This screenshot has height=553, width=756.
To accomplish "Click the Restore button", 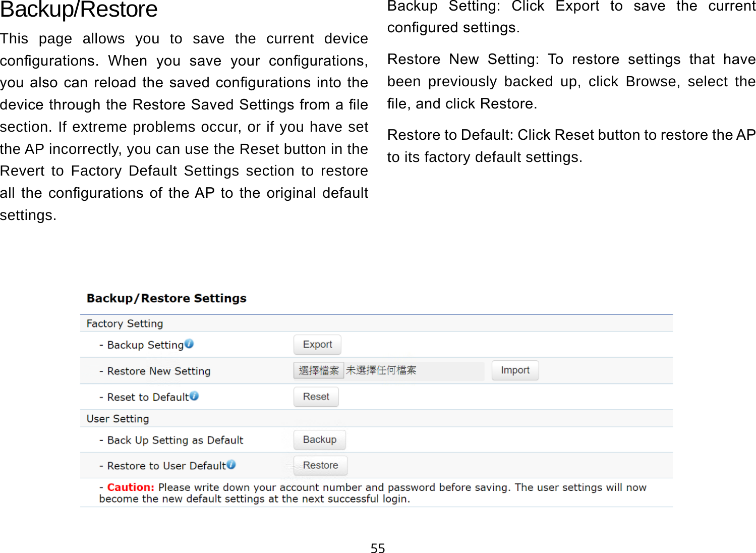I will [321, 465].
